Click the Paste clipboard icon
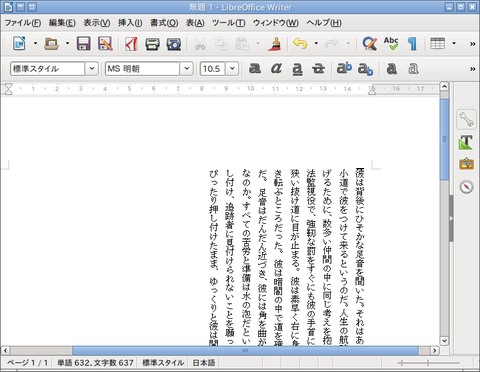The image size is (480, 372). point(242,43)
